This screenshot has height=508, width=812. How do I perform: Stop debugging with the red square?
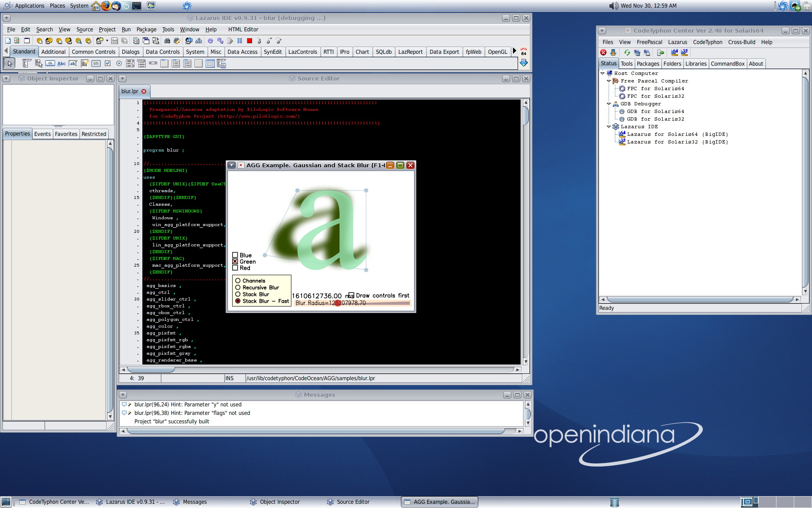click(x=250, y=41)
